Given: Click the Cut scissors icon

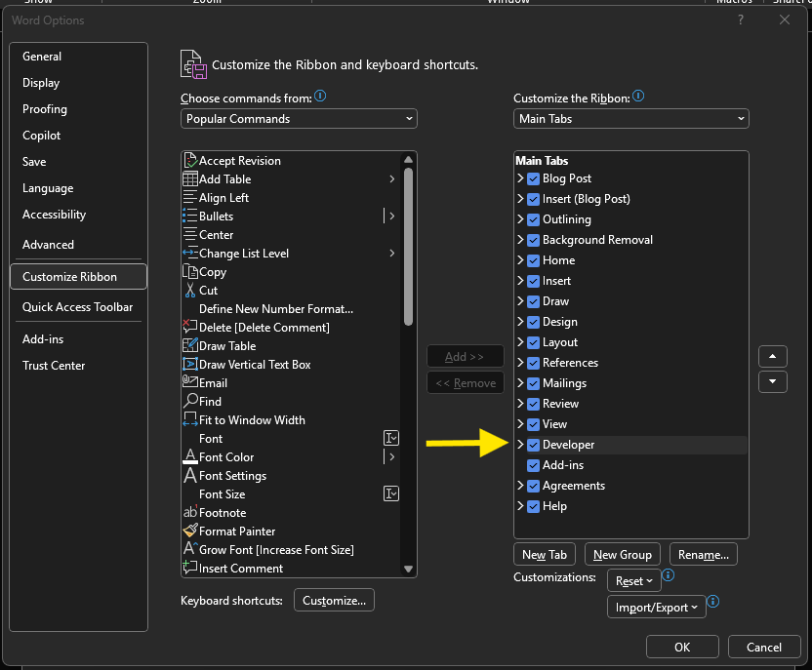Looking at the screenshot, I should (190, 291).
